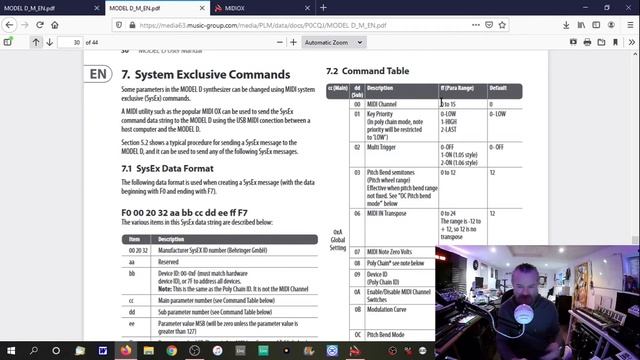View site security via lock icon
Screen dimensions: 640x360
pos(132,25)
